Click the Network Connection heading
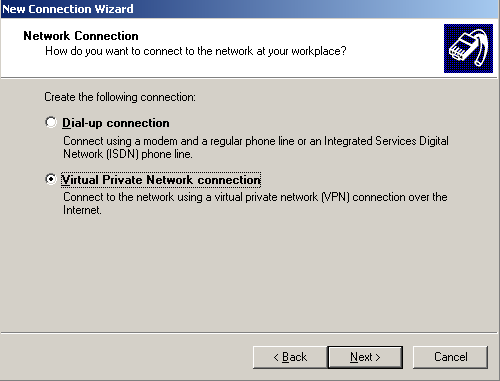This screenshot has height=381, width=500. 81,36
